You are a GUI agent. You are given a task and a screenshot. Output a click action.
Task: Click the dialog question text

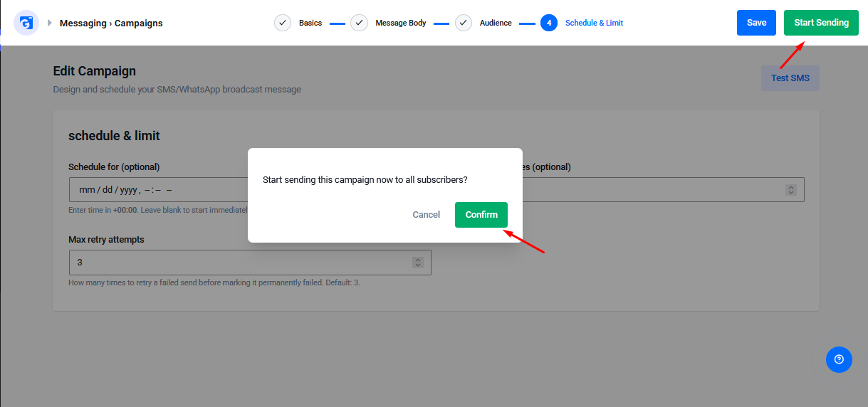point(365,180)
